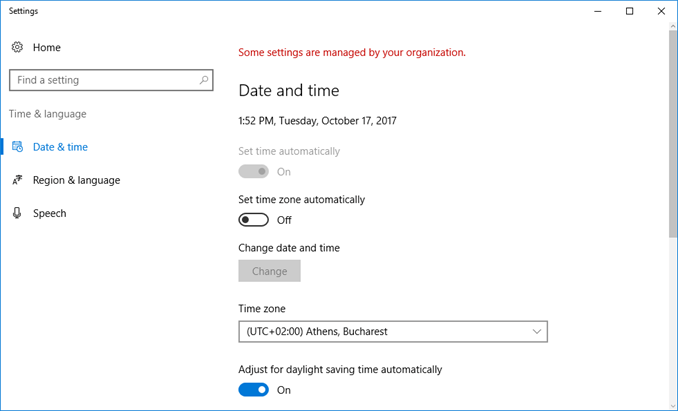Open the Region & language page

(76, 180)
